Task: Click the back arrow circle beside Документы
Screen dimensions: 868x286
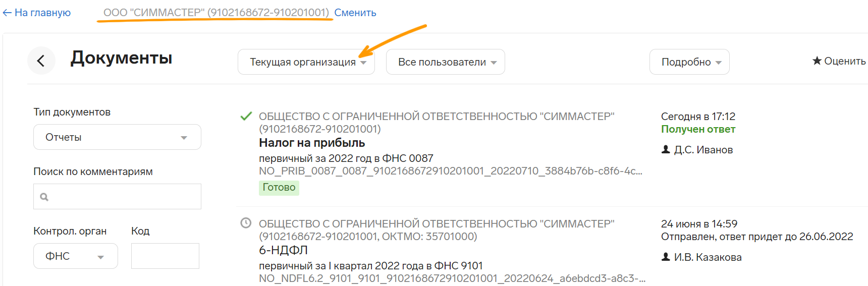Action: tap(41, 61)
